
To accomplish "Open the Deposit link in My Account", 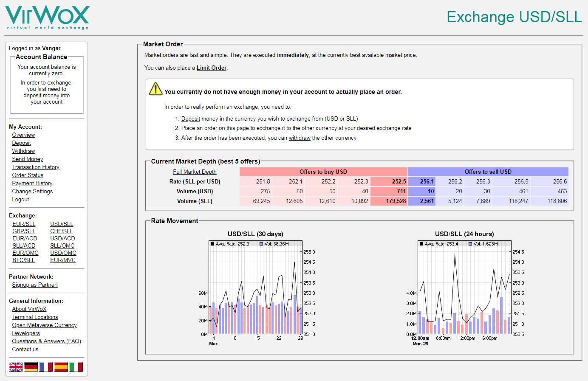I will [x=21, y=143].
